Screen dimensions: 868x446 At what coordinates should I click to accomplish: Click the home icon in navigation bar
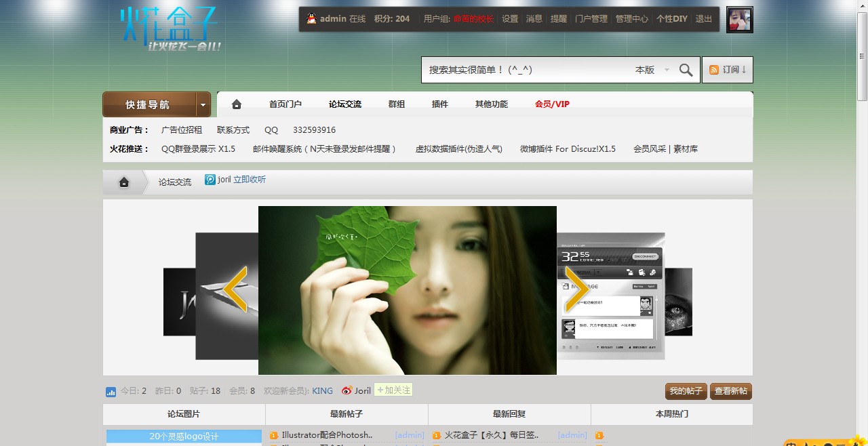[237, 104]
